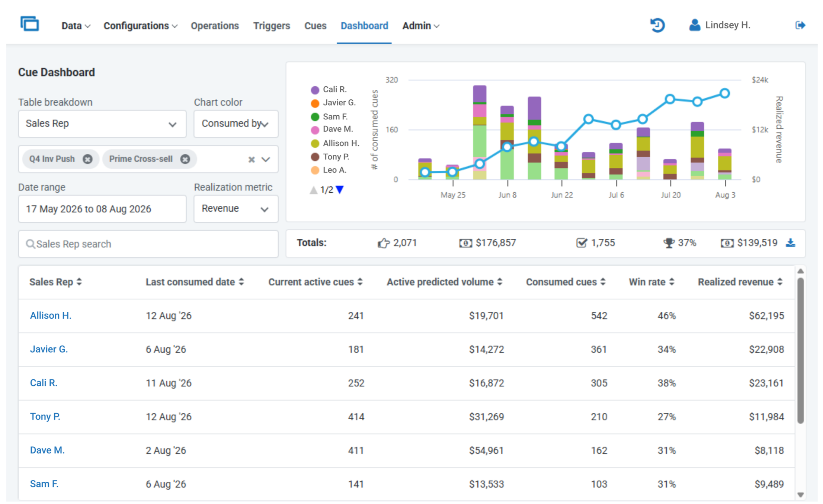Remove the Prime Cross-sell tag
This screenshot has height=504, width=823.
pos(185,159)
